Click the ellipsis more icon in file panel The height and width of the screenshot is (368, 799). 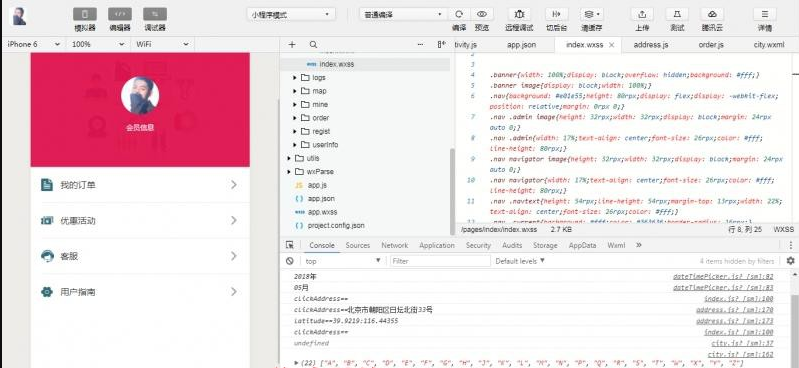click(420, 45)
